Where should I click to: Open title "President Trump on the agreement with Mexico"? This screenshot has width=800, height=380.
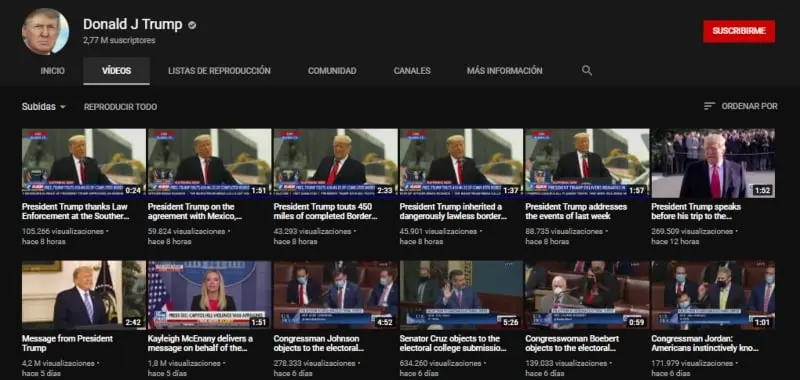(x=194, y=211)
